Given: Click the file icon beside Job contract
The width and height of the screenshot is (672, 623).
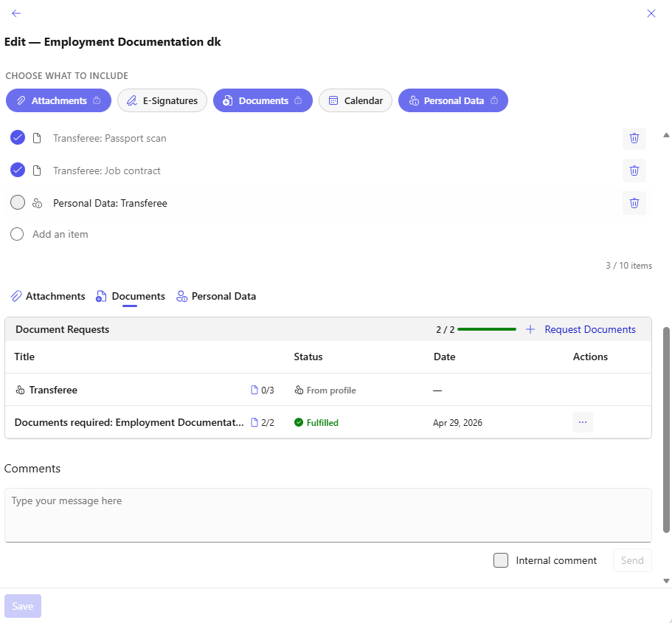Looking at the screenshot, I should click(38, 171).
